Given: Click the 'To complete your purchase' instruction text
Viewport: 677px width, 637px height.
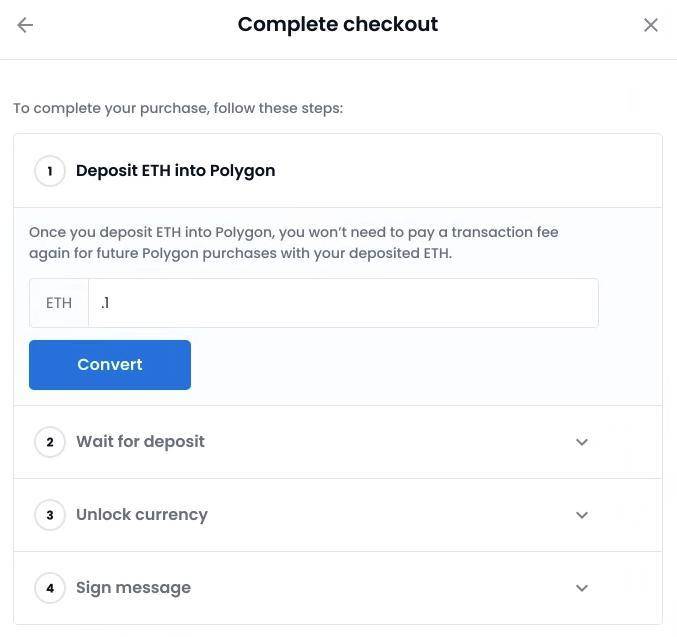Looking at the screenshot, I should (x=178, y=108).
